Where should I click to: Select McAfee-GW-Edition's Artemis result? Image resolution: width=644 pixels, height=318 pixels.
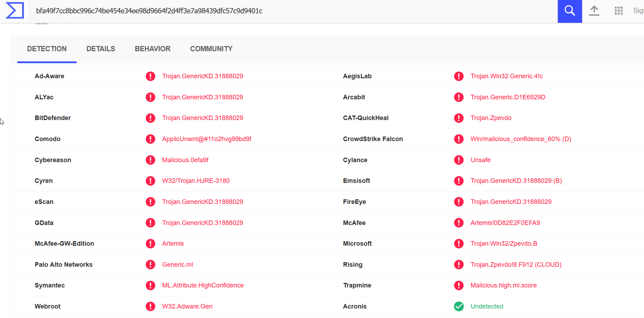point(173,244)
